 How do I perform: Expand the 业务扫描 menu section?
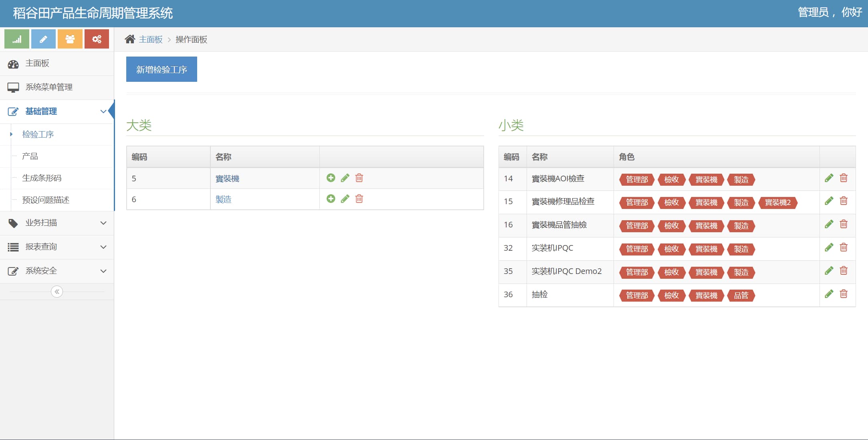click(x=56, y=223)
